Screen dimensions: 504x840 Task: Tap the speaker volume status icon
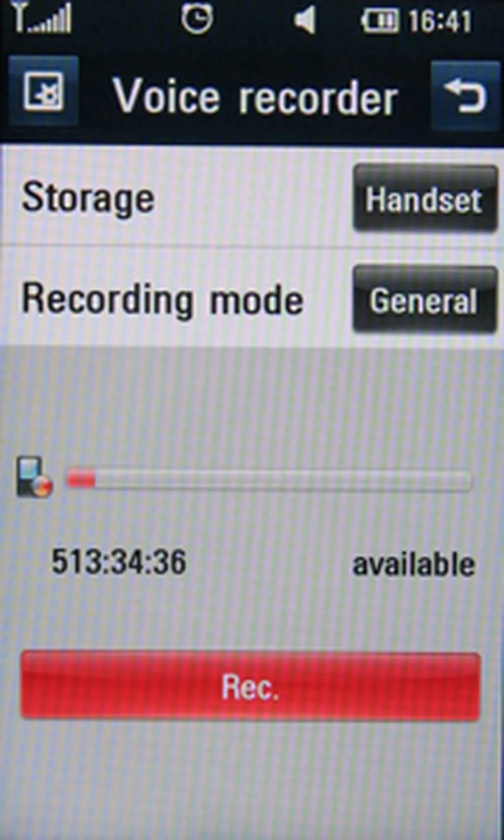(x=305, y=21)
